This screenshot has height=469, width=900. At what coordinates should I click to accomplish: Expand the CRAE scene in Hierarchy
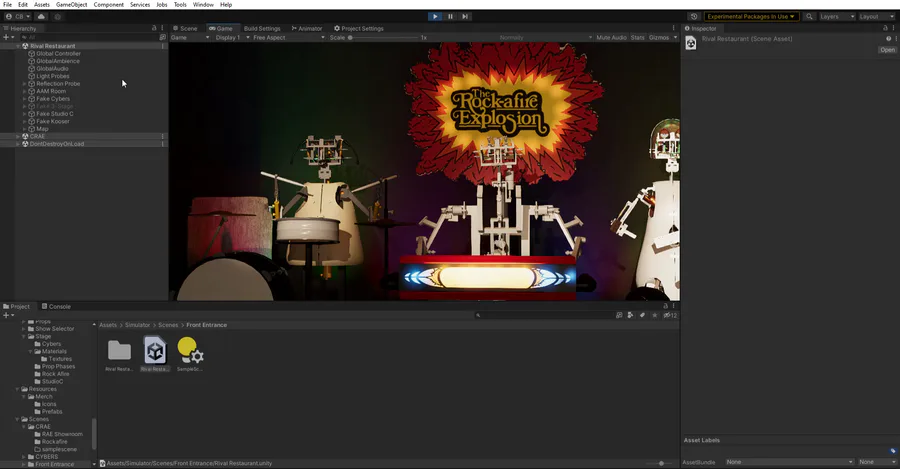coord(18,137)
